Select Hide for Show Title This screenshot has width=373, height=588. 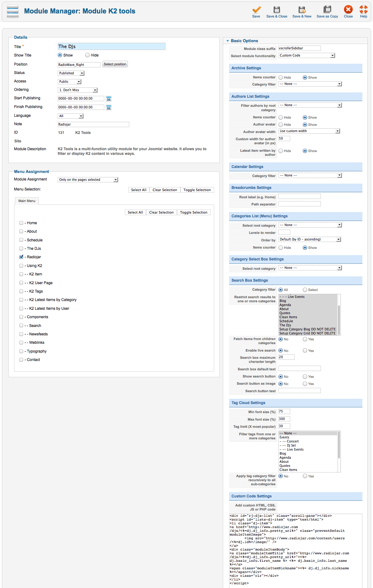click(87, 55)
